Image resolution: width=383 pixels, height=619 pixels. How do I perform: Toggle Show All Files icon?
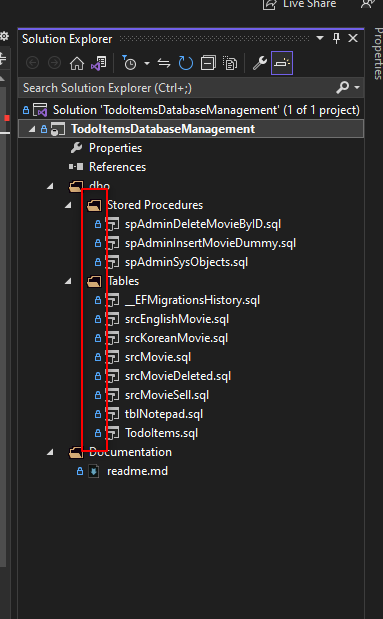(x=230, y=63)
